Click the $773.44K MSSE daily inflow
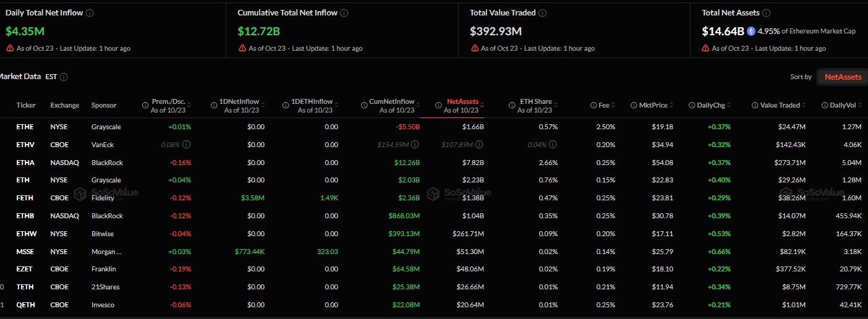This screenshot has width=868, height=319. coord(250,252)
